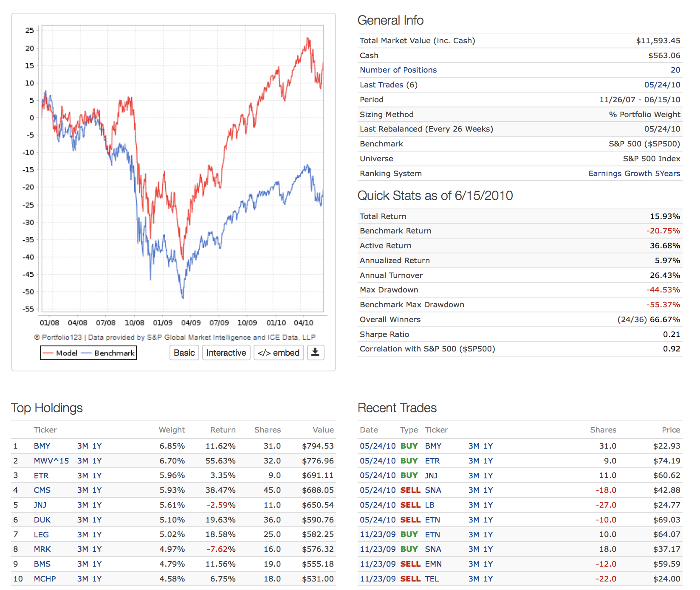Open MCHP ticker in Top Holdings
The height and width of the screenshot is (590, 700).
(45, 579)
